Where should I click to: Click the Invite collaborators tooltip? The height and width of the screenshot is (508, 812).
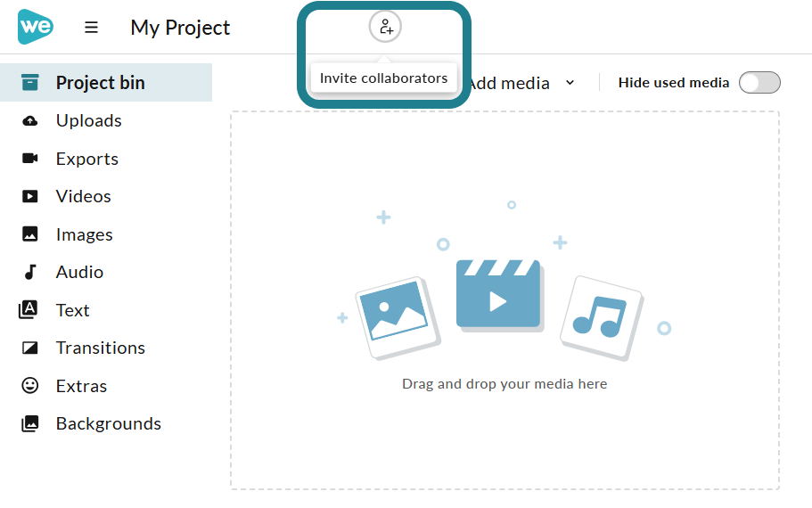[x=384, y=78]
